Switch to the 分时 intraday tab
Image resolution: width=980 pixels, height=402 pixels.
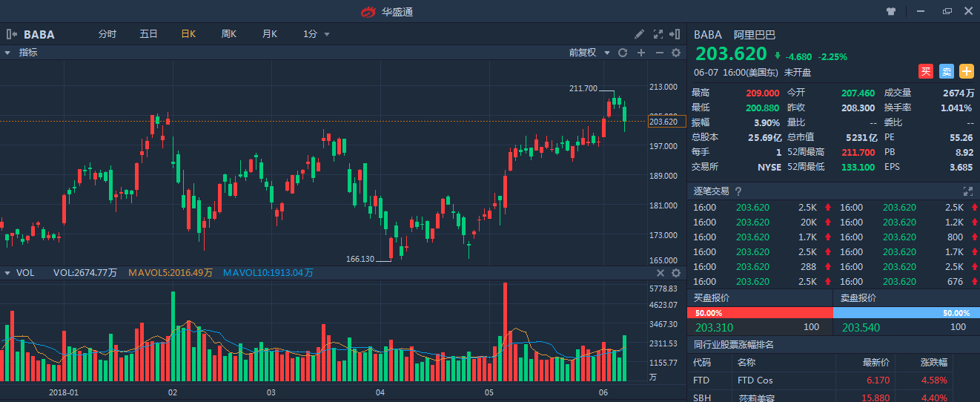point(107,34)
